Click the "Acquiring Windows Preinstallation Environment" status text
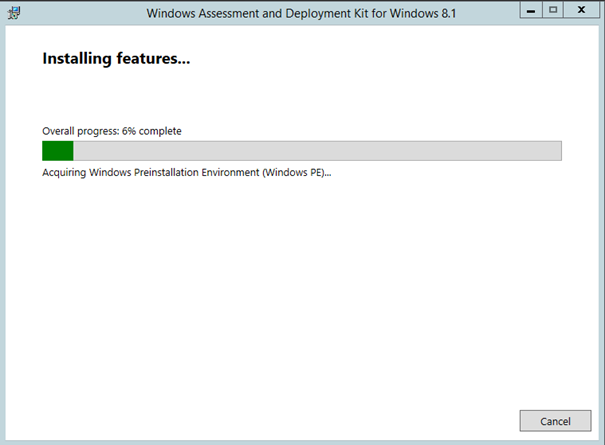 [151, 172]
